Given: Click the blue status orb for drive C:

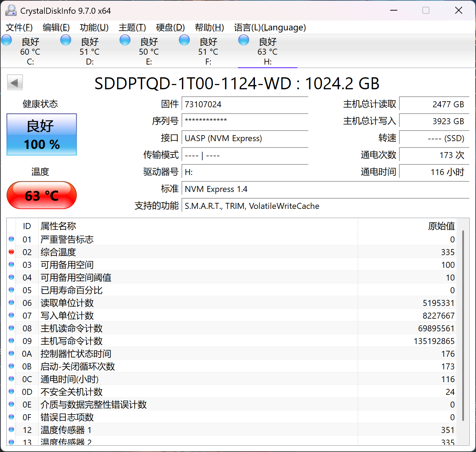Looking at the screenshot, I should pyautogui.click(x=7, y=40).
